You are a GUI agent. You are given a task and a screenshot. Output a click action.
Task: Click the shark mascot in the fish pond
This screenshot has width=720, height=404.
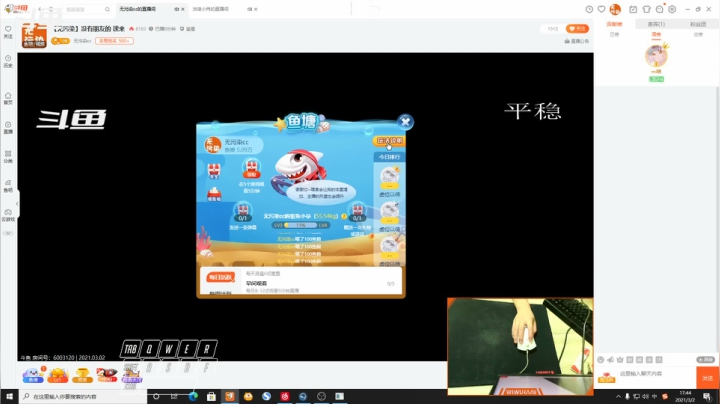298,170
